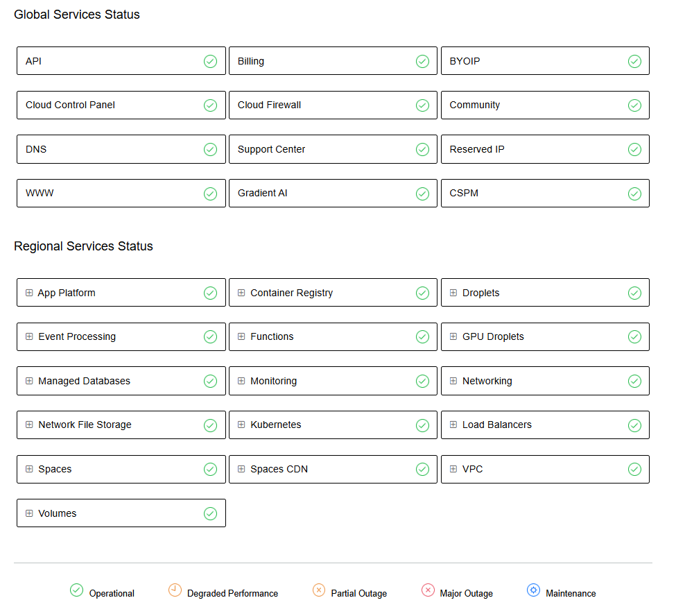The height and width of the screenshot is (616, 685).
Task: Click the Major Outage legend icon
Action: [x=428, y=590]
